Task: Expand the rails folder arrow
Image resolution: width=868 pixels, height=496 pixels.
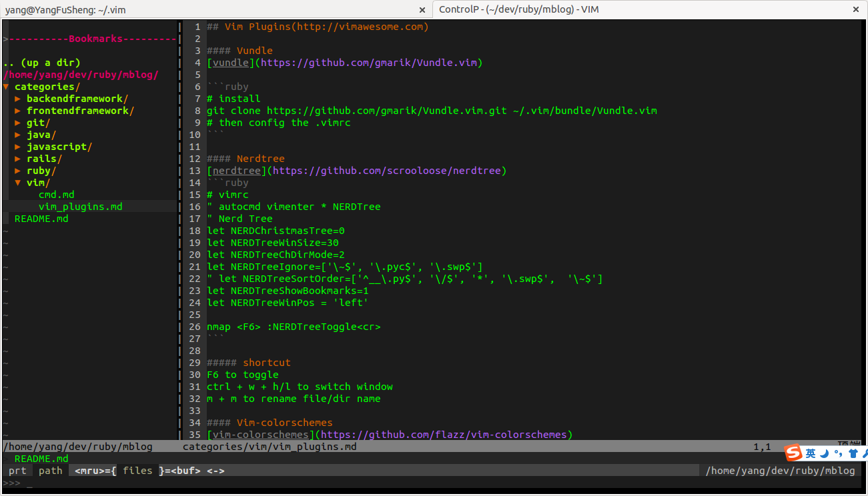Action: [18, 159]
